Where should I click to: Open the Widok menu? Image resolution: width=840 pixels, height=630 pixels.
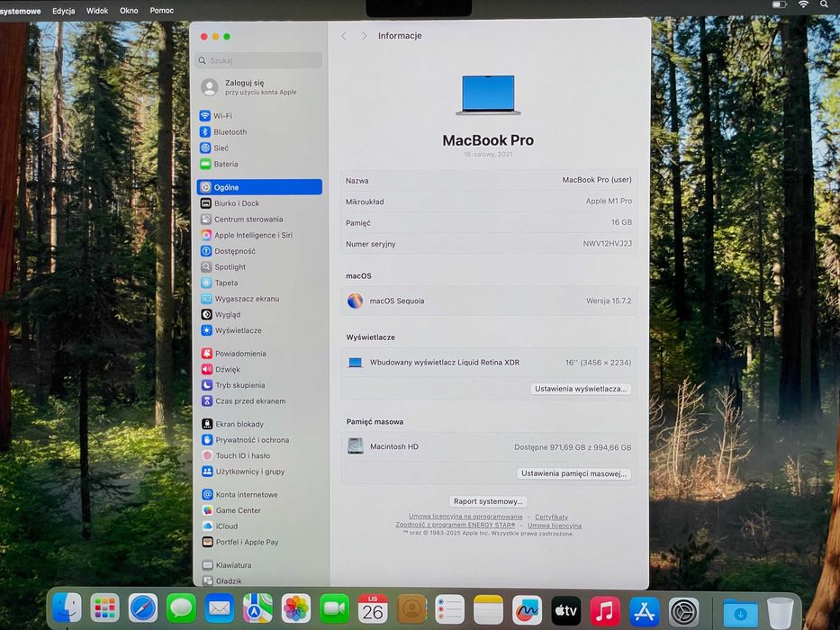[97, 11]
